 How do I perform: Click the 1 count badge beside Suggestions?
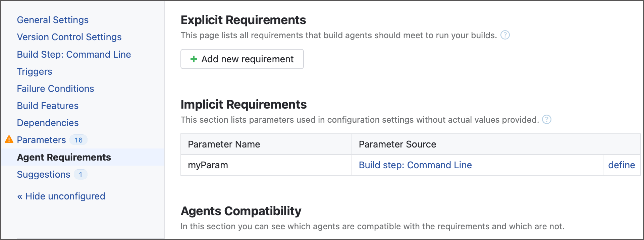pos(80,174)
